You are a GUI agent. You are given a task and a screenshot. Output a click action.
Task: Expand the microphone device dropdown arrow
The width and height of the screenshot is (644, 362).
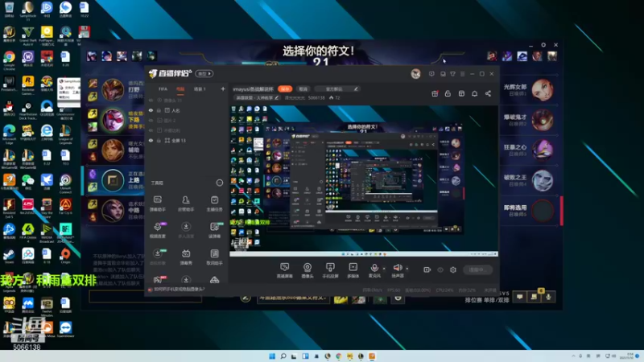pyautogui.click(x=384, y=269)
